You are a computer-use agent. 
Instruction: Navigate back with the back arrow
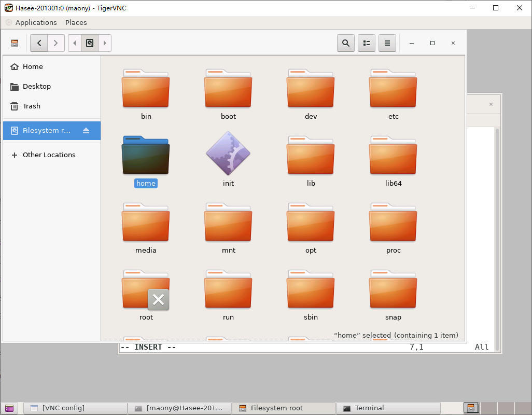coord(38,43)
